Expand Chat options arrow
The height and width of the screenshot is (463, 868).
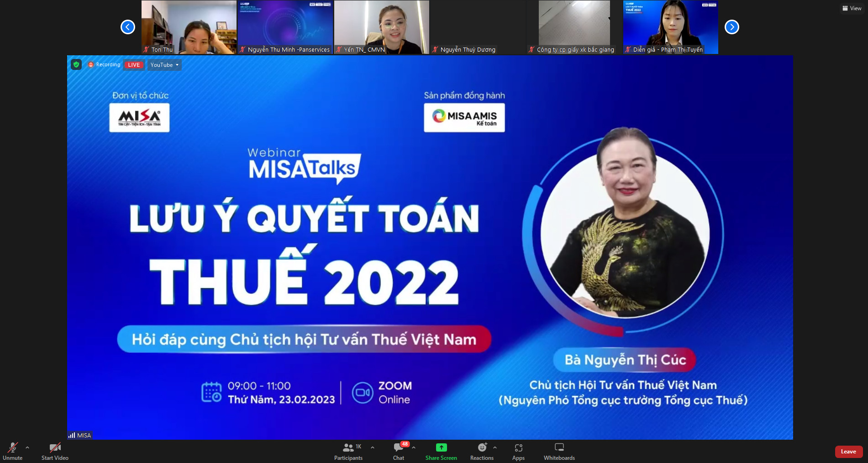click(414, 448)
